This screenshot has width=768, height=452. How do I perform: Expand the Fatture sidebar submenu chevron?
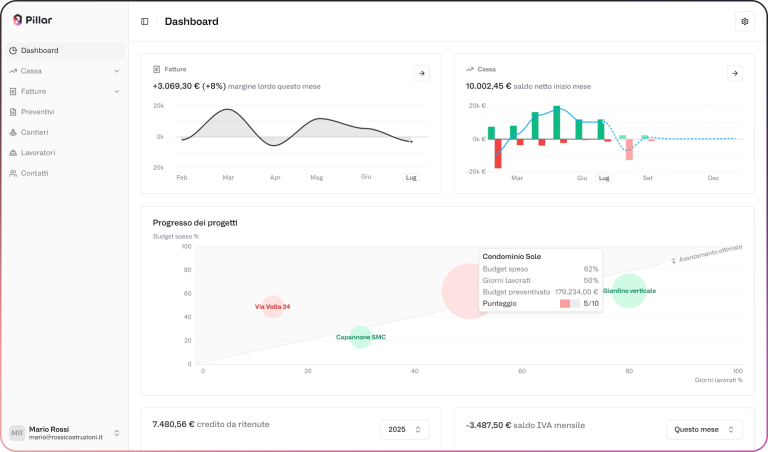[117, 92]
